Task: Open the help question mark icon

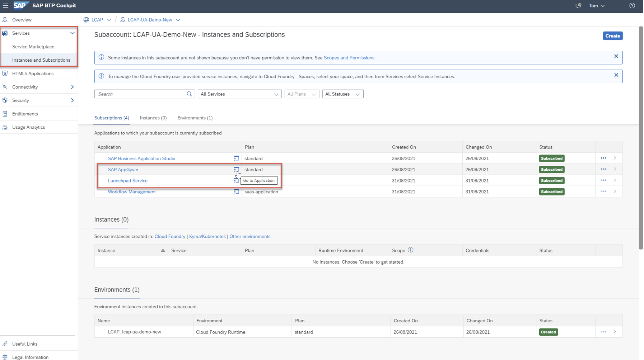Action: coord(632,6)
